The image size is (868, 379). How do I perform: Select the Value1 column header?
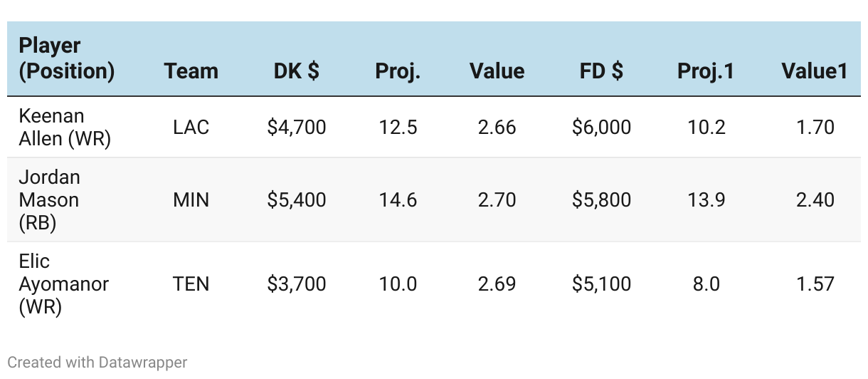pos(814,71)
